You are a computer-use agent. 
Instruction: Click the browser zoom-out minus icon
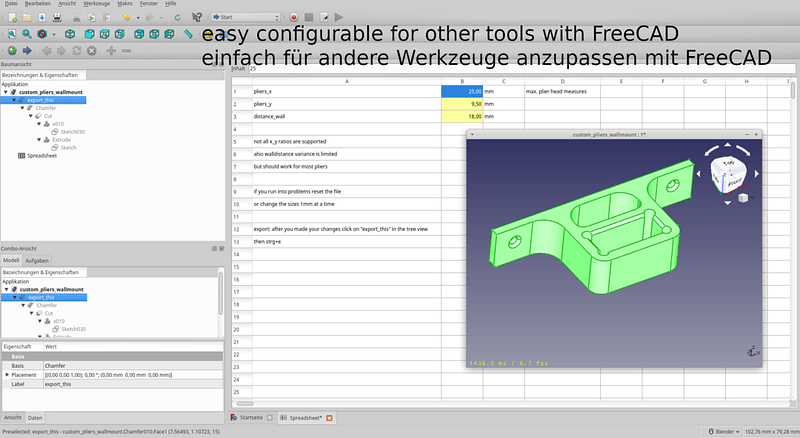point(126,51)
